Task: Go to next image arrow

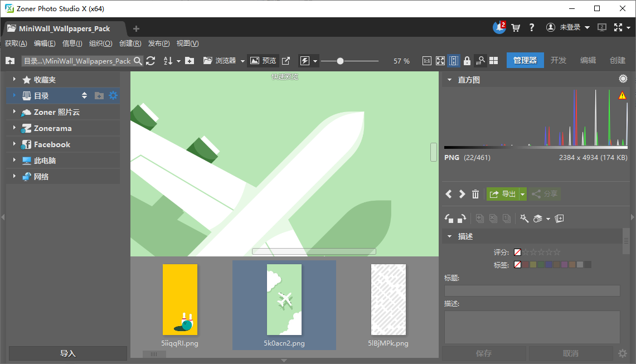Action: 462,194
